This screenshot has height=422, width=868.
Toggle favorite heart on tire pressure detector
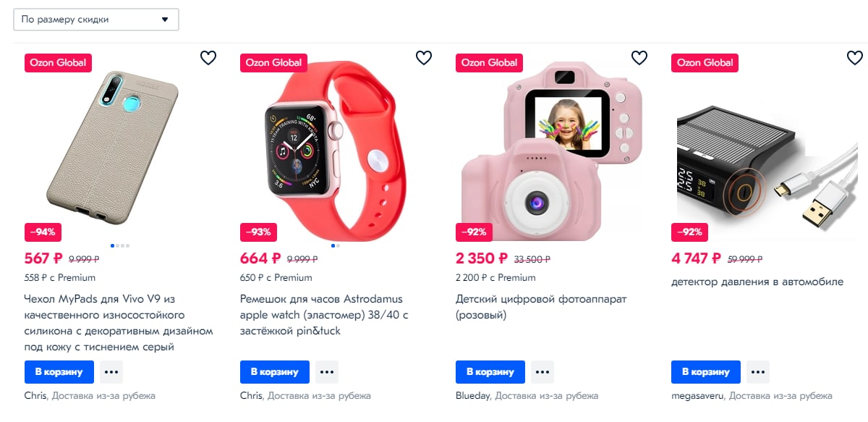855,58
